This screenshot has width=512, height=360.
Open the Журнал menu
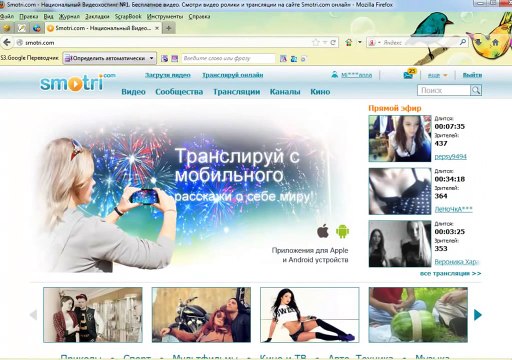coord(69,16)
